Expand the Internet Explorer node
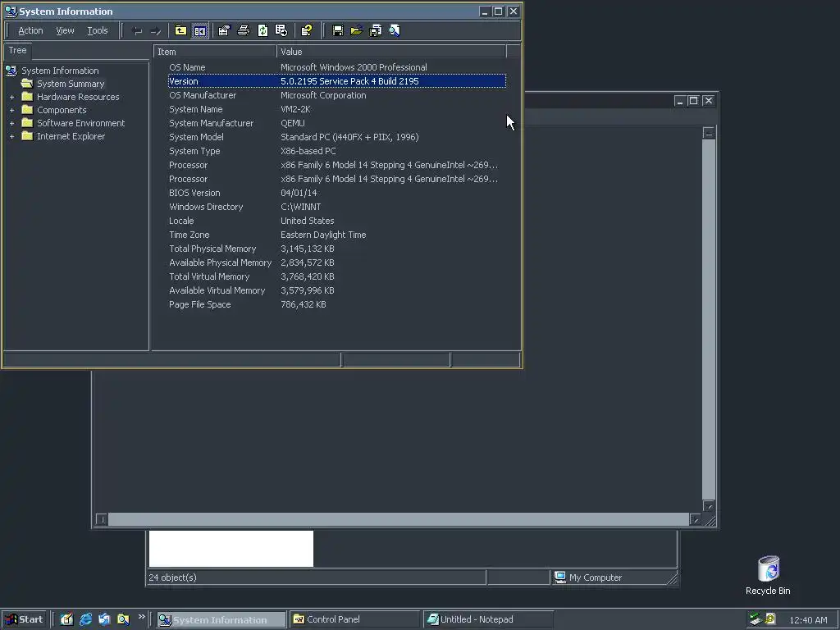Image resolution: width=840 pixels, height=630 pixels. point(11,137)
